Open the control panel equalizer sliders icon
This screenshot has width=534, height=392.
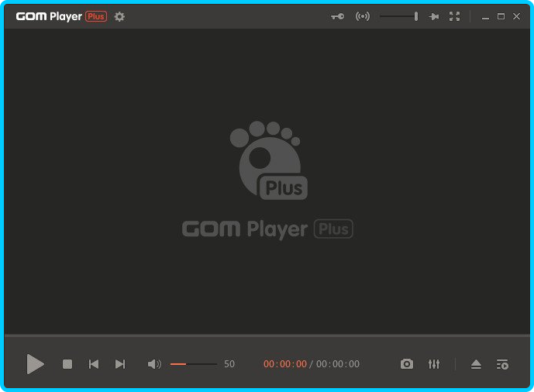(x=434, y=364)
